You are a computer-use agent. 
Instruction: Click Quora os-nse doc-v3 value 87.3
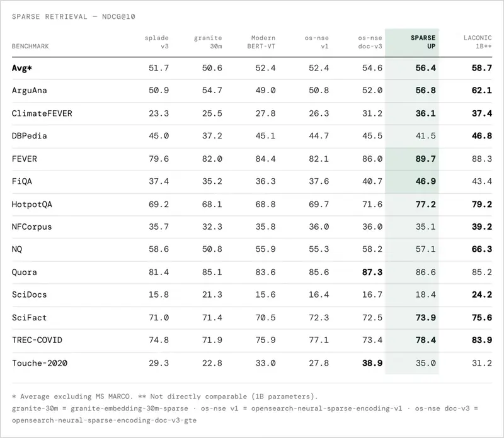(x=372, y=272)
